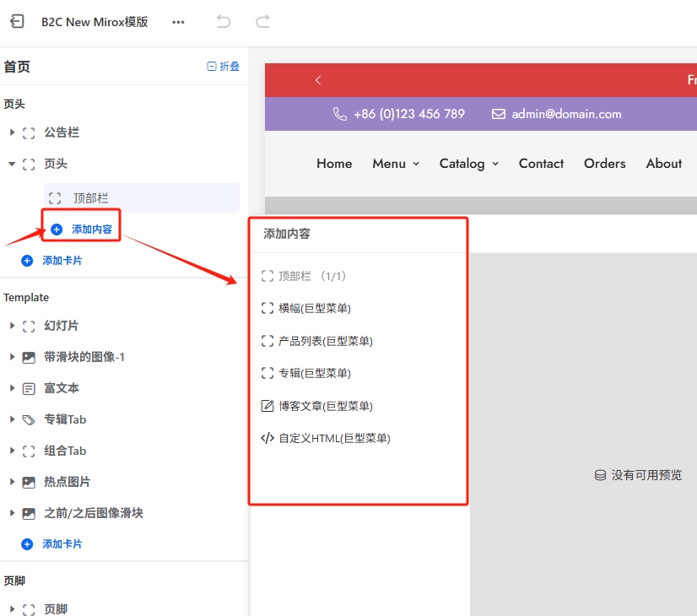Viewport: 697px width, 616px height.
Task: Open the three-dot more options menu
Action: click(x=178, y=22)
